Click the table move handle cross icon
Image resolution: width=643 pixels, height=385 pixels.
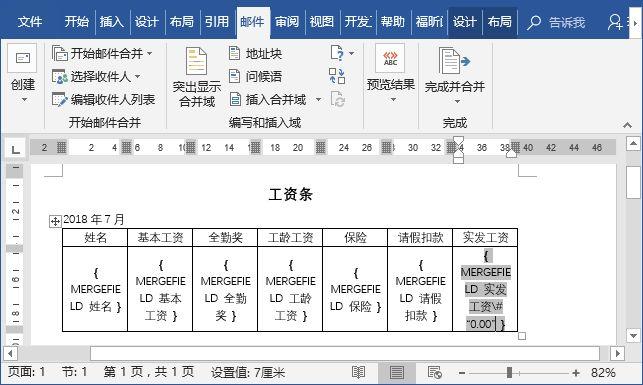point(55,222)
